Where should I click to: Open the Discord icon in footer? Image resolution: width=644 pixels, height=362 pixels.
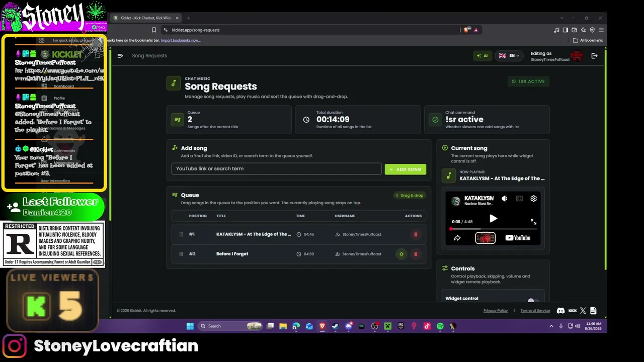click(560, 311)
